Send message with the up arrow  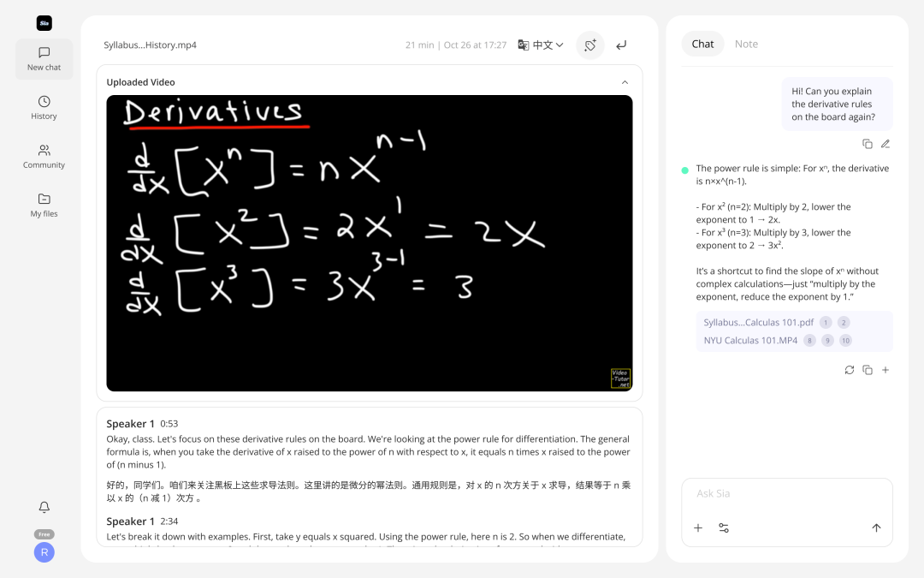pos(876,527)
